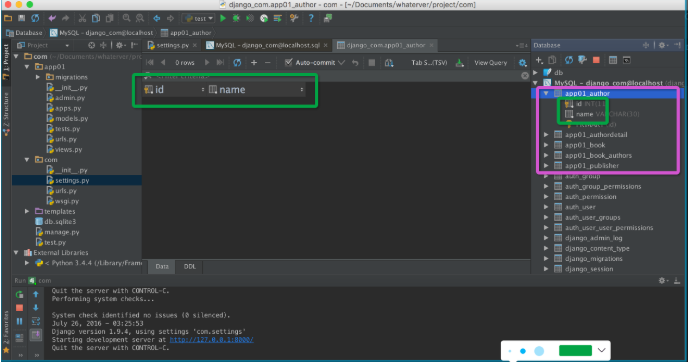Click the Debug bug icon

[236, 18]
